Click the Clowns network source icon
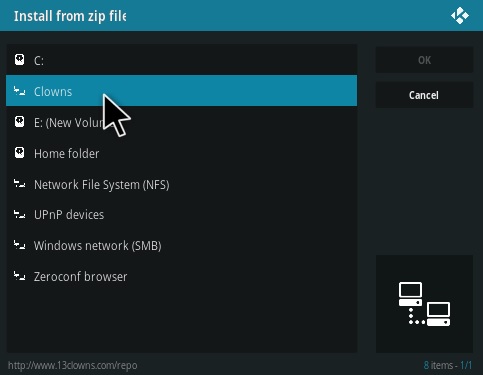The height and width of the screenshot is (375, 483). (x=19, y=91)
